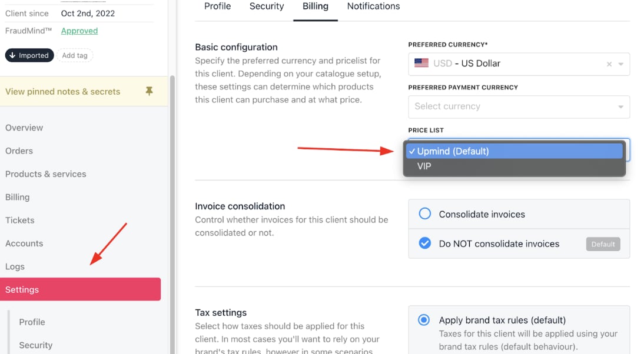
Task: Click the sidebar vertical scrollbar
Action: point(172,213)
